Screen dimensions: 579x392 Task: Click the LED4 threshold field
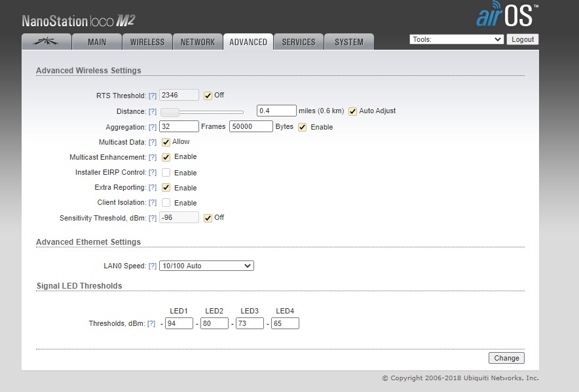285,323
